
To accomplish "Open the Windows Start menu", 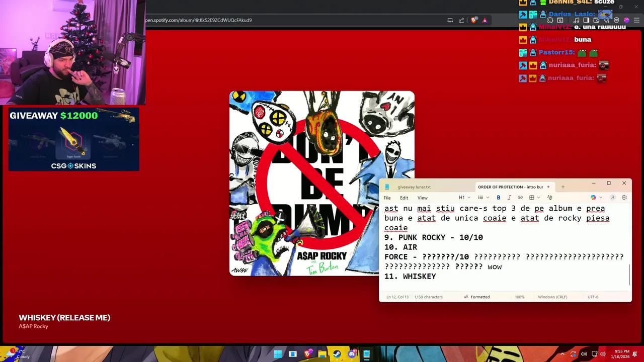I will (278, 354).
